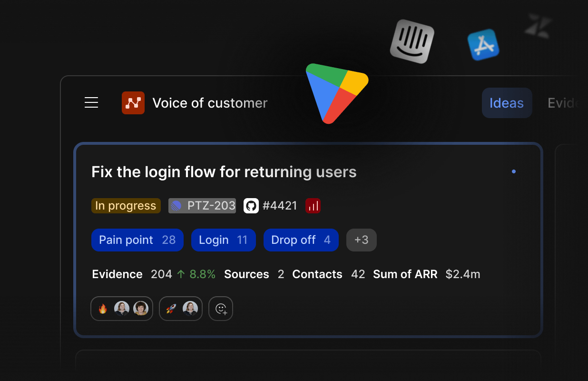Click the first avatar in fire reaction
Viewport: 588px width, 381px height.
[x=122, y=309]
